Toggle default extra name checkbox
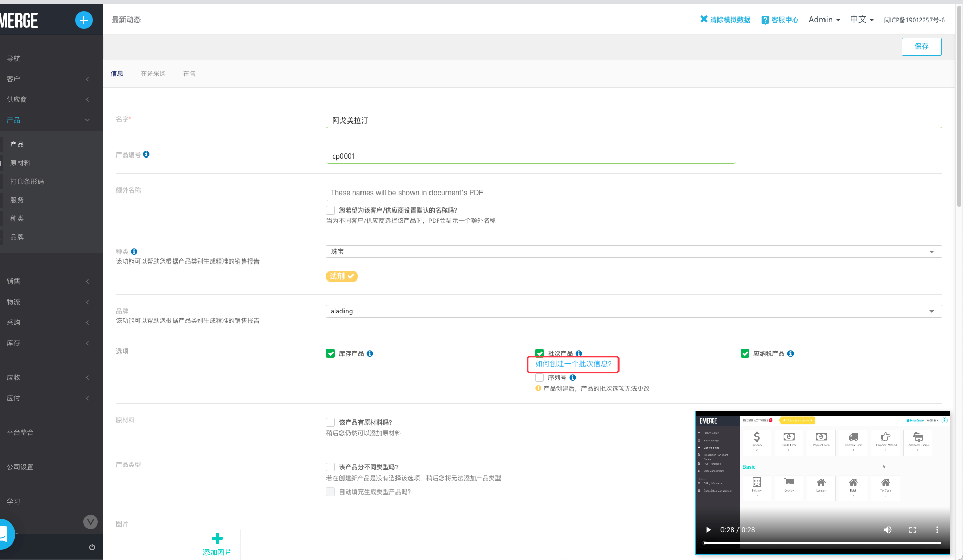Viewport: 963px width, 560px height. pos(331,210)
